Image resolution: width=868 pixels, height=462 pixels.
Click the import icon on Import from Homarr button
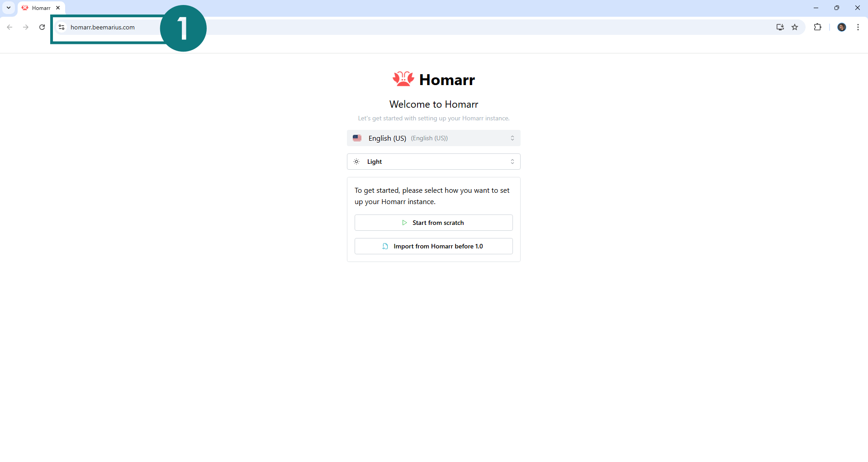coord(385,246)
